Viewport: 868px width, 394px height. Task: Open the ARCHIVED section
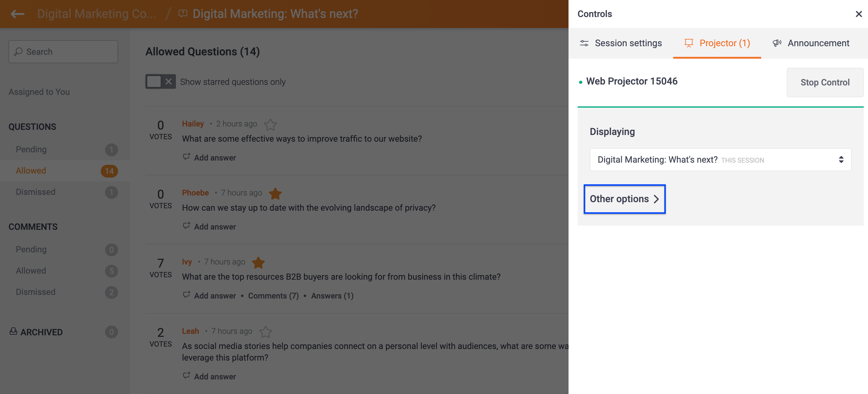point(41,332)
